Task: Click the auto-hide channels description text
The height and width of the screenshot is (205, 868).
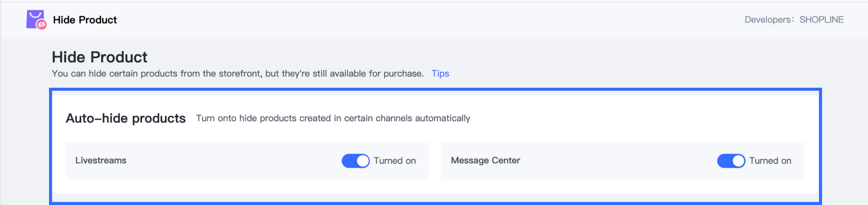Action: coord(333,118)
